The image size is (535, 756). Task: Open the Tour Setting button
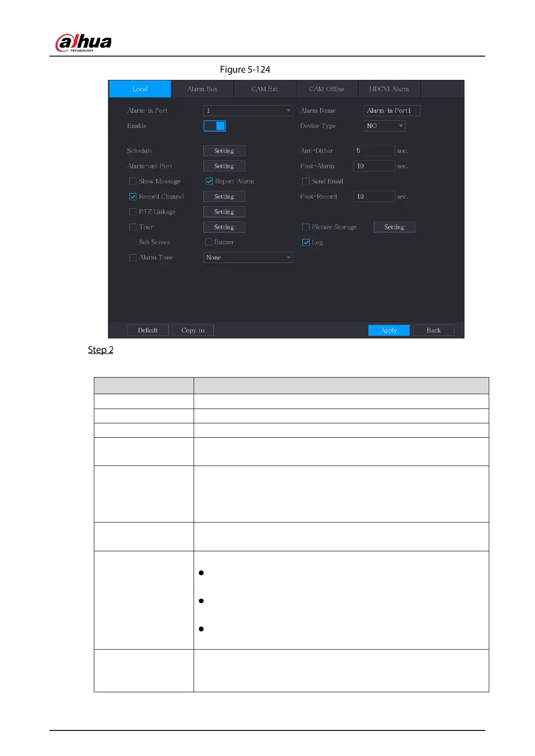[224, 227]
